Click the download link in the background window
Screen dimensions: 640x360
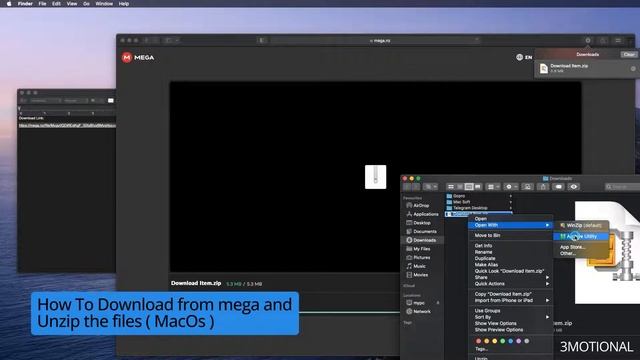(x=67, y=125)
